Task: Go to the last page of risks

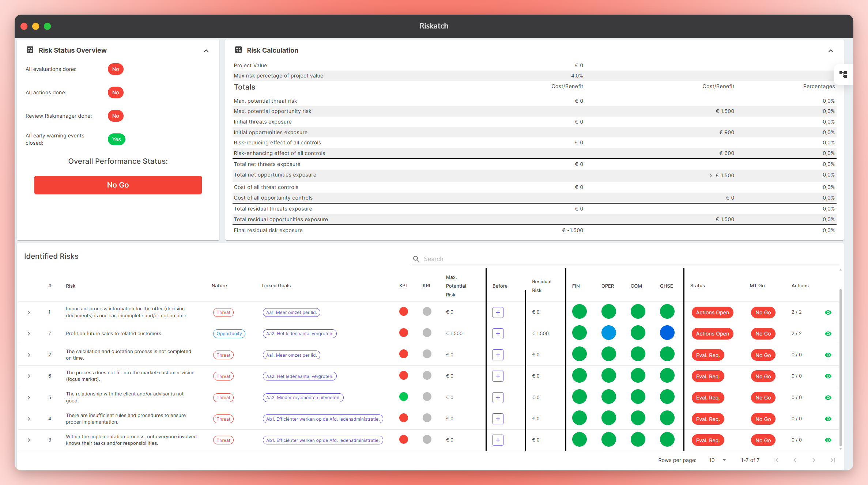Action: (x=833, y=460)
